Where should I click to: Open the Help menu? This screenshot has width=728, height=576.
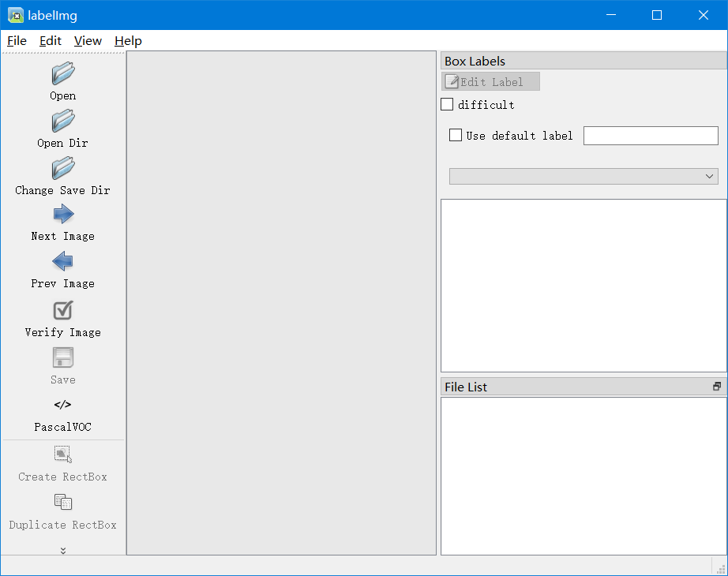point(128,41)
